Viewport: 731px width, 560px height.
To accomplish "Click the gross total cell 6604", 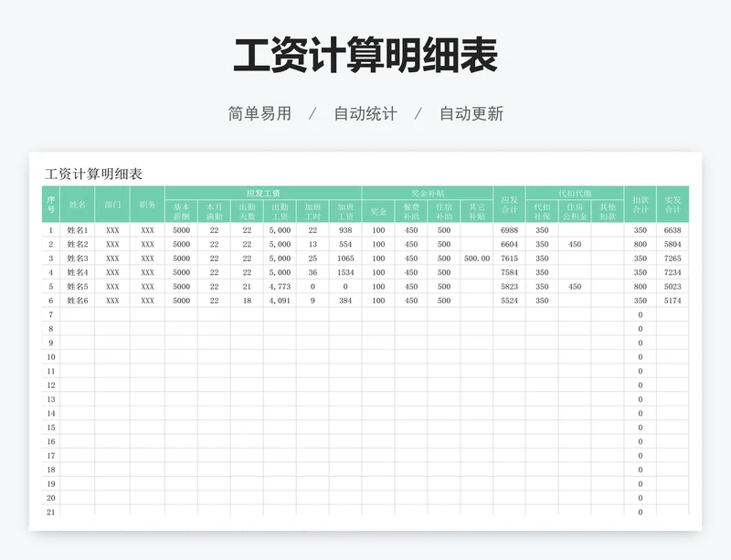I will (x=510, y=244).
